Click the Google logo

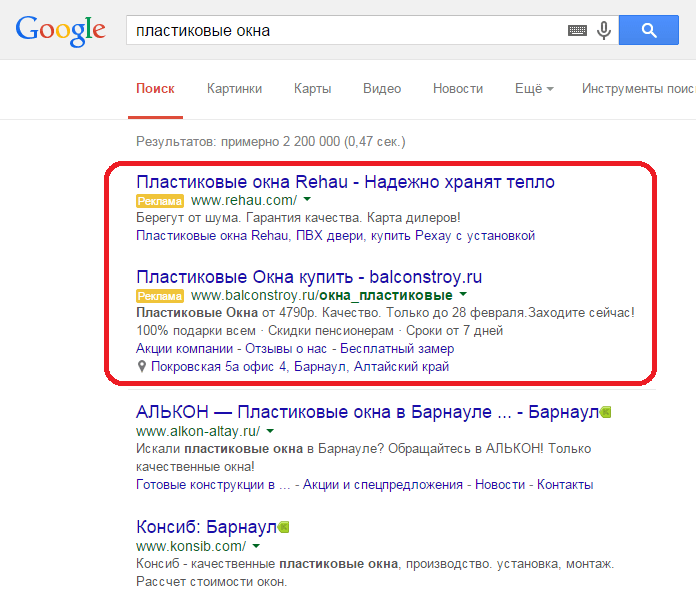tap(61, 31)
